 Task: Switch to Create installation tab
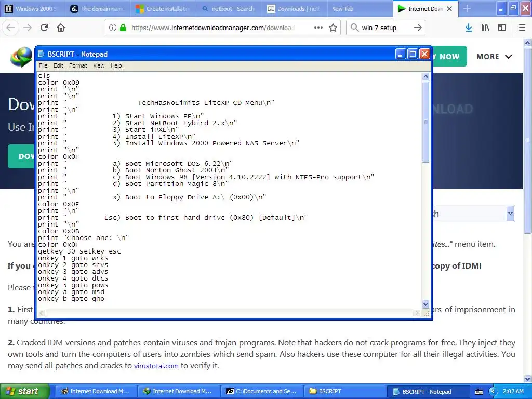[163, 8]
